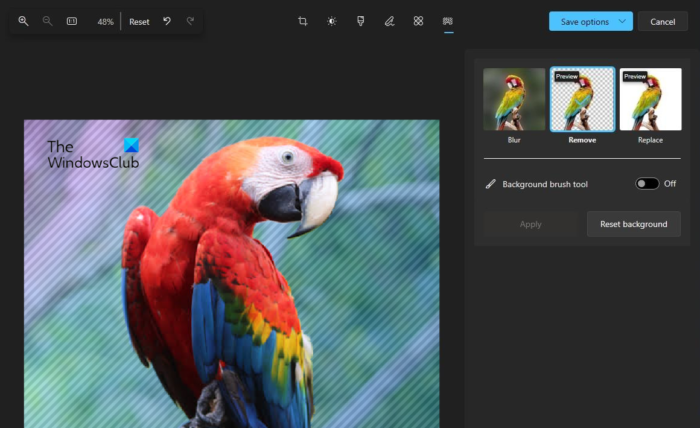700x428 pixels.
Task: Click the zoom out magnifier icon
Action: click(x=47, y=21)
